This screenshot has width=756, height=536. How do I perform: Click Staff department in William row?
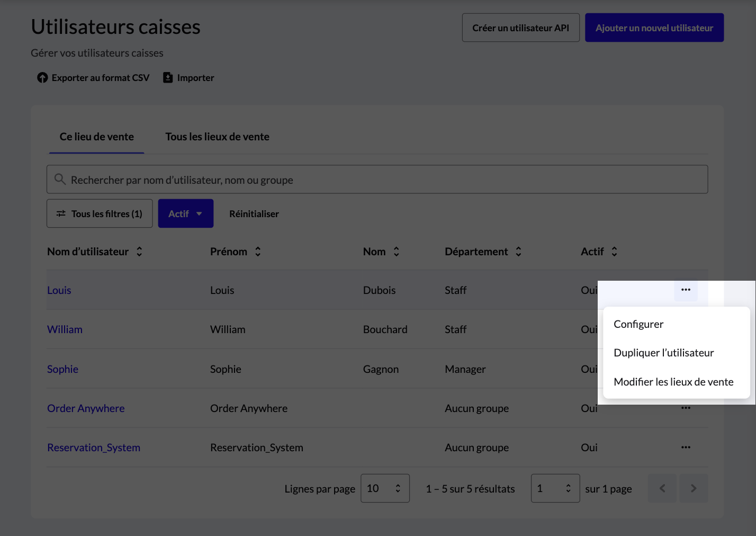point(456,329)
